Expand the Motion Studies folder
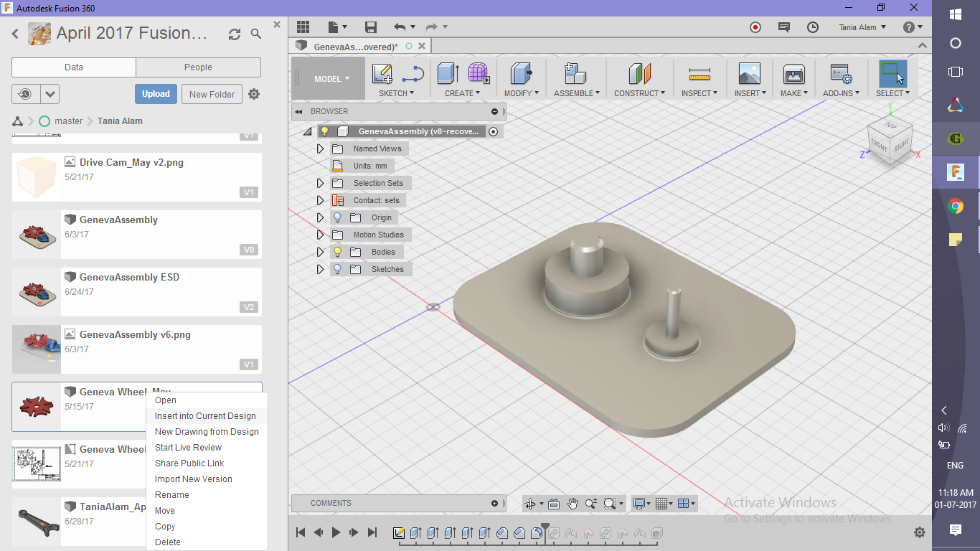 [321, 235]
